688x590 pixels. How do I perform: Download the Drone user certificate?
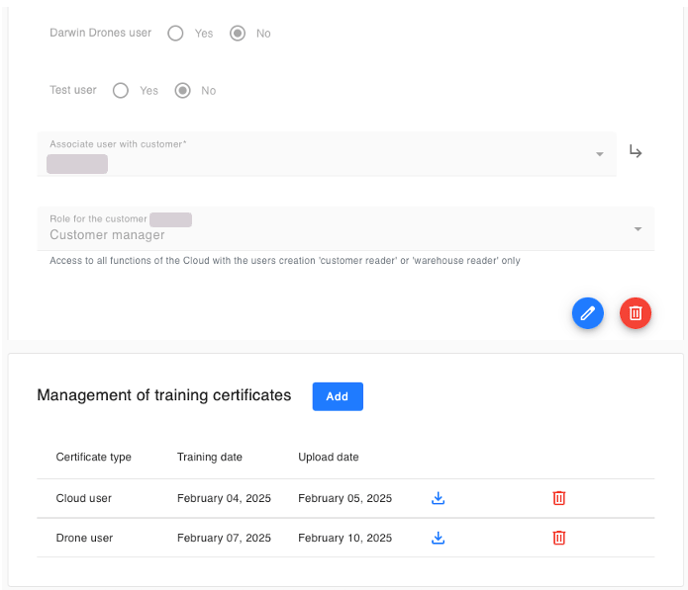pos(438,538)
